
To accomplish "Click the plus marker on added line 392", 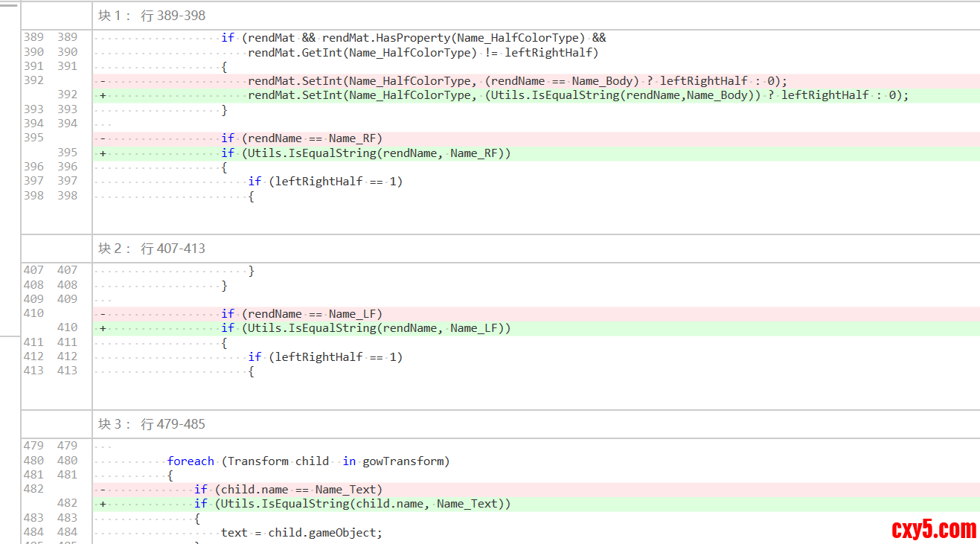I will tap(103, 95).
